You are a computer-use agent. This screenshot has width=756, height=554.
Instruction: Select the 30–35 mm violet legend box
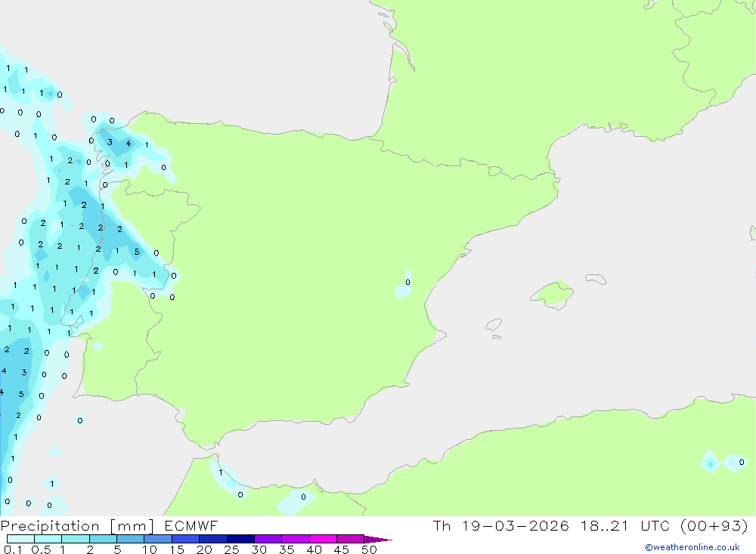[268, 539]
